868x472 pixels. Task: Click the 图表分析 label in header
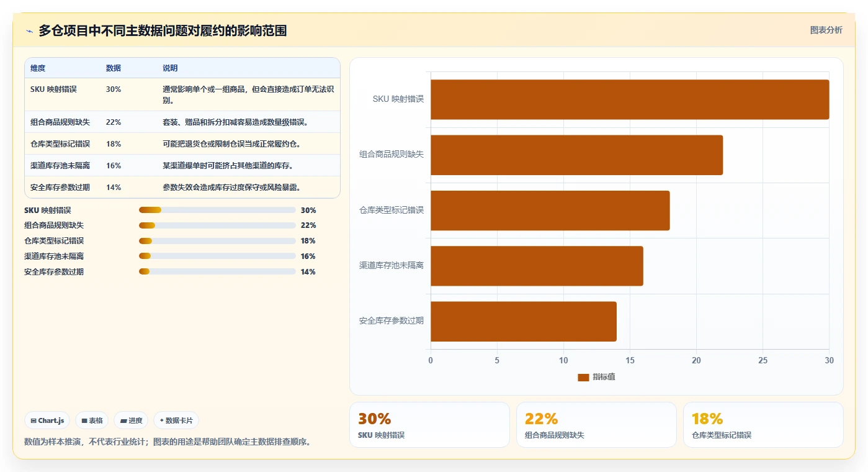pyautogui.click(x=826, y=30)
